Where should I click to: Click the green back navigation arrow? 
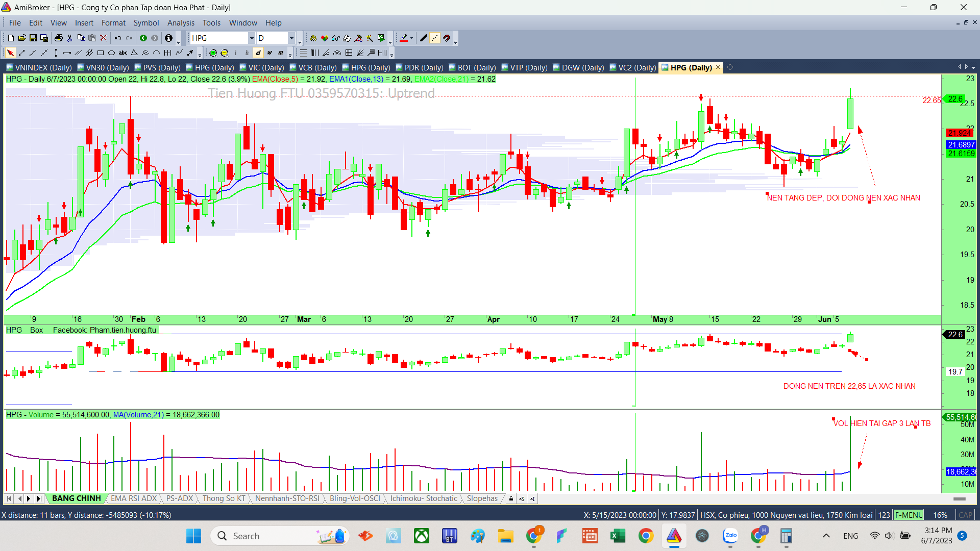[x=143, y=38]
